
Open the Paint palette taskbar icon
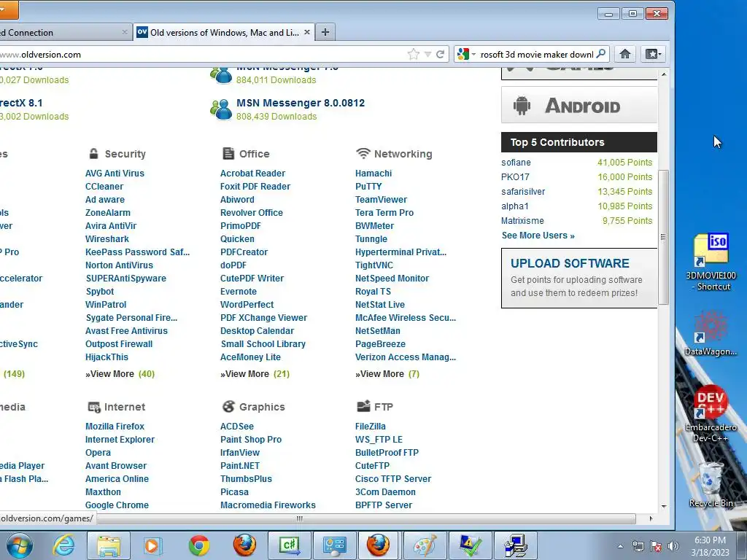pos(424,545)
